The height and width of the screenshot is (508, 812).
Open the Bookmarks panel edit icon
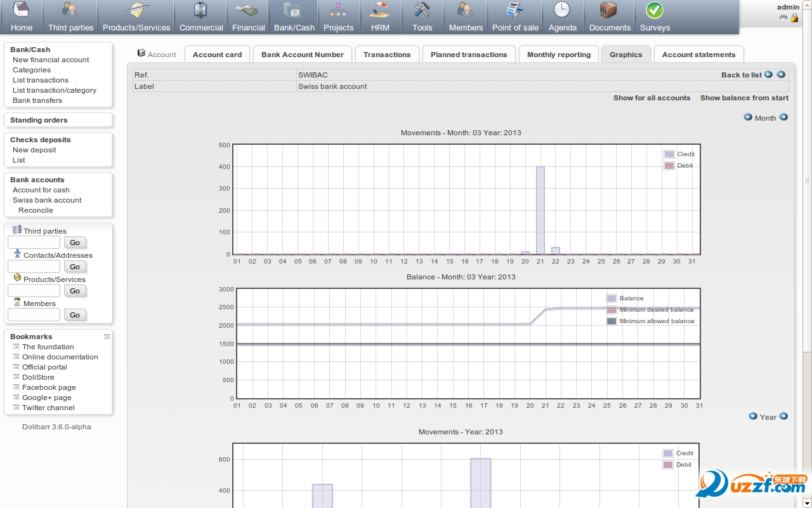point(107,337)
